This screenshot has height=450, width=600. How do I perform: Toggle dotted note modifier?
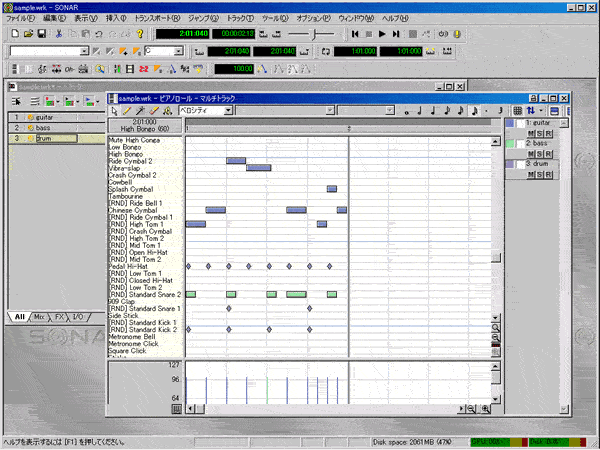(x=486, y=111)
